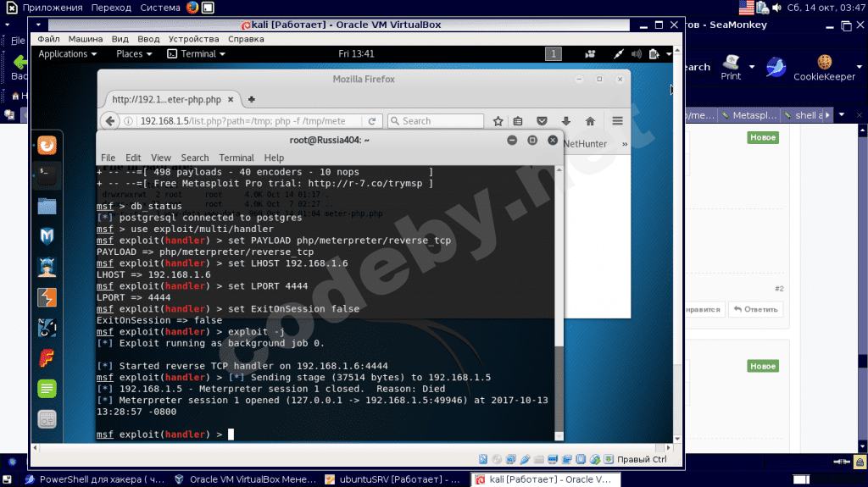Select workspace 1 indicator in Kali bar
868x487 pixels.
(553, 53)
